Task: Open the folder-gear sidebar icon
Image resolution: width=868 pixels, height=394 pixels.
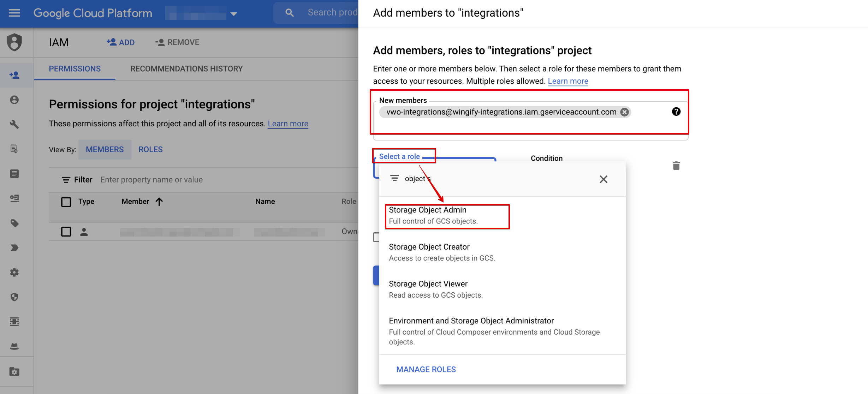Action: pyautogui.click(x=14, y=371)
